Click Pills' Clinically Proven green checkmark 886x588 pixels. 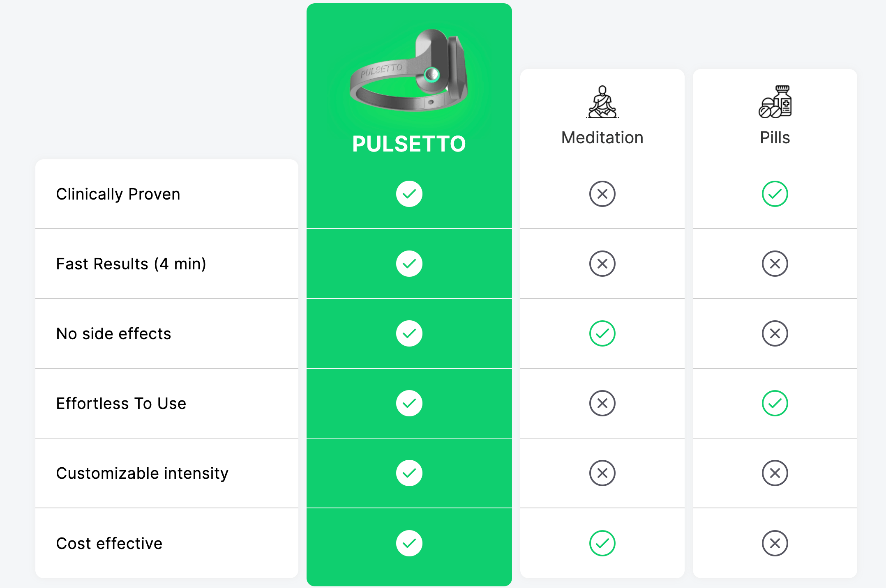click(x=775, y=194)
